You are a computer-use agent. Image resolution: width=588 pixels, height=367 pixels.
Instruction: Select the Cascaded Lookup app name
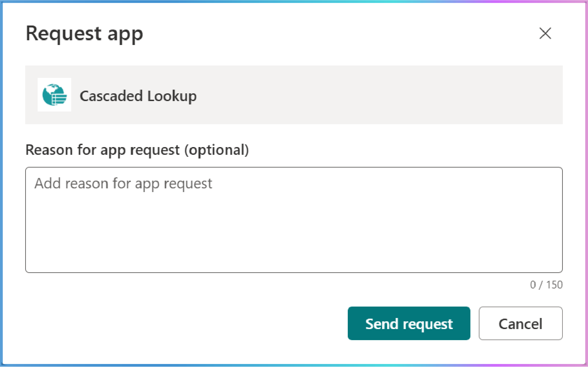pyautogui.click(x=138, y=96)
